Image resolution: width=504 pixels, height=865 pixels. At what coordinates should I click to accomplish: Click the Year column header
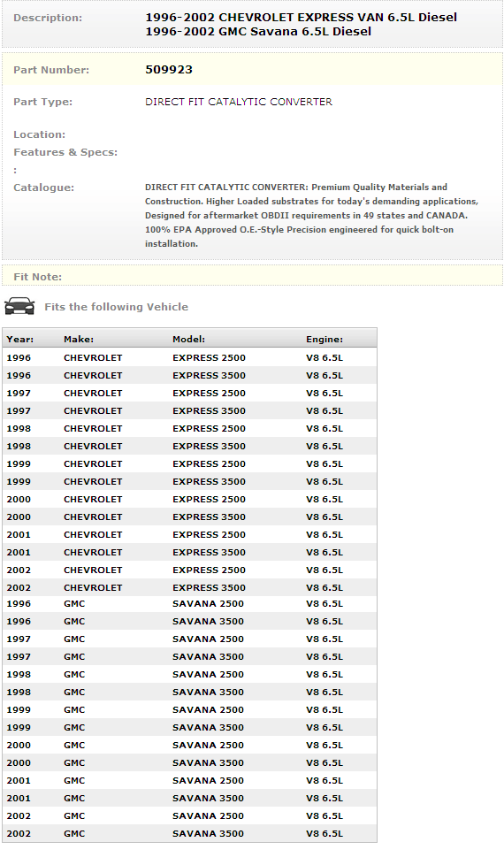(x=19, y=340)
